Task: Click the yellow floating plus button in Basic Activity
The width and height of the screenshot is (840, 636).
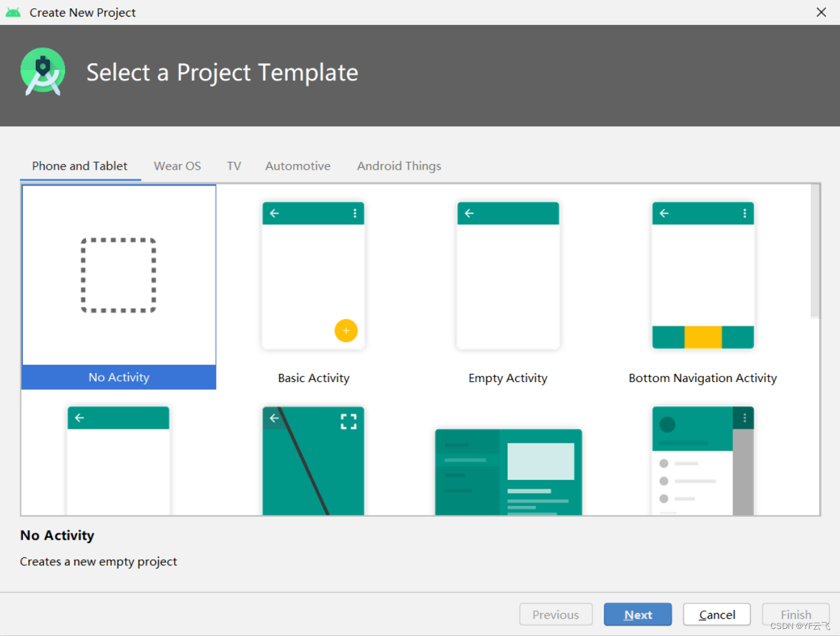Action: click(x=346, y=330)
